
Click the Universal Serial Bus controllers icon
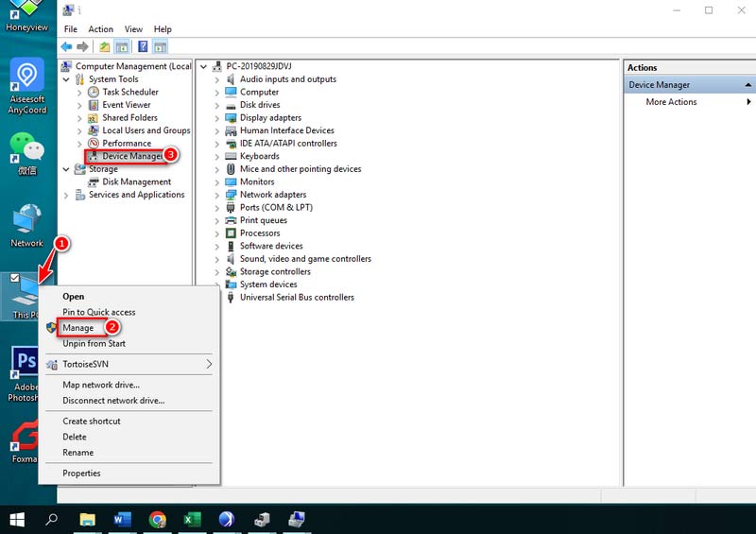(231, 297)
